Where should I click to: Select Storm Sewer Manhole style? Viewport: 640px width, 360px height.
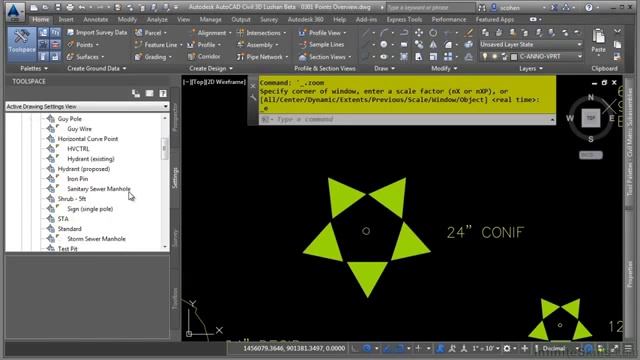pyautogui.click(x=96, y=239)
